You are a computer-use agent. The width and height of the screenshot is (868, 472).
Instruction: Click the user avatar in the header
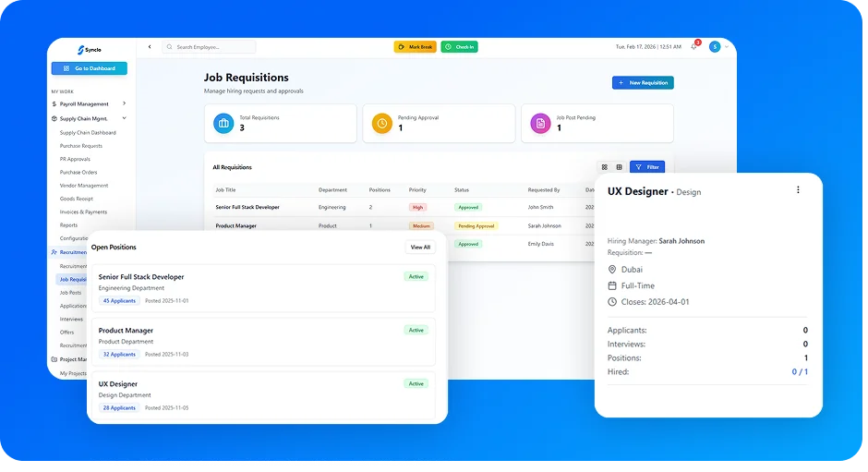click(x=715, y=46)
